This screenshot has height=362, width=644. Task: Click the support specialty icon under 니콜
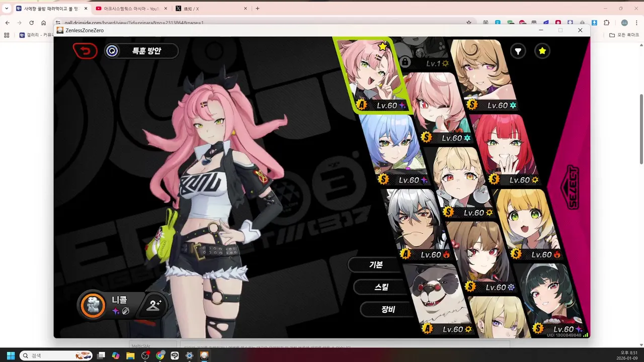(x=126, y=311)
